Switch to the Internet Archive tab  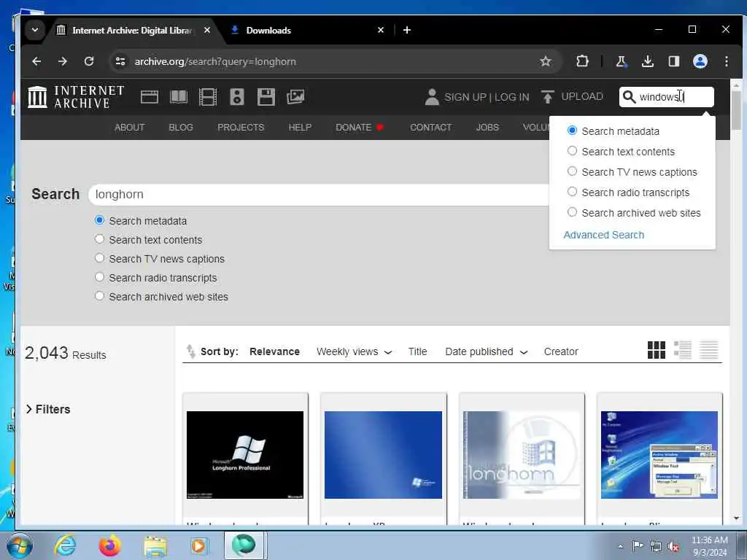click(133, 30)
